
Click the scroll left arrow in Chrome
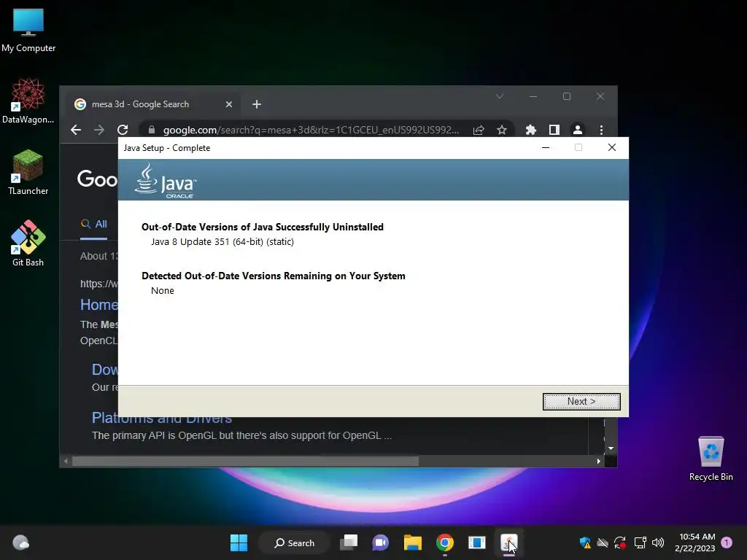tap(66, 461)
